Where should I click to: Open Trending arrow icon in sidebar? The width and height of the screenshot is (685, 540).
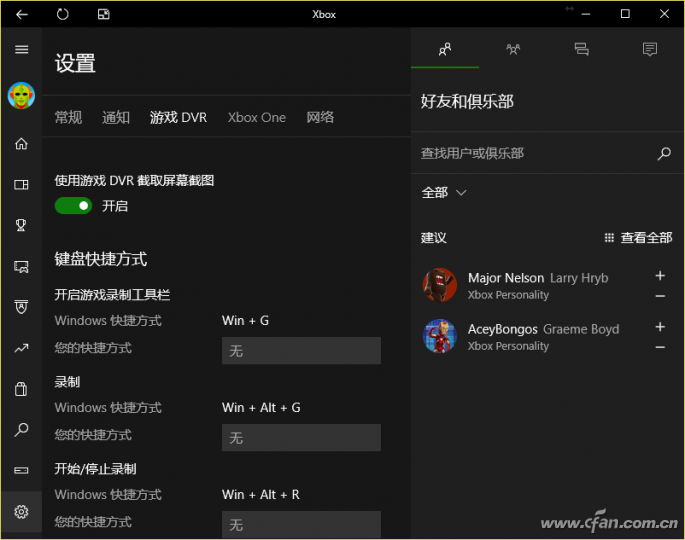21,348
